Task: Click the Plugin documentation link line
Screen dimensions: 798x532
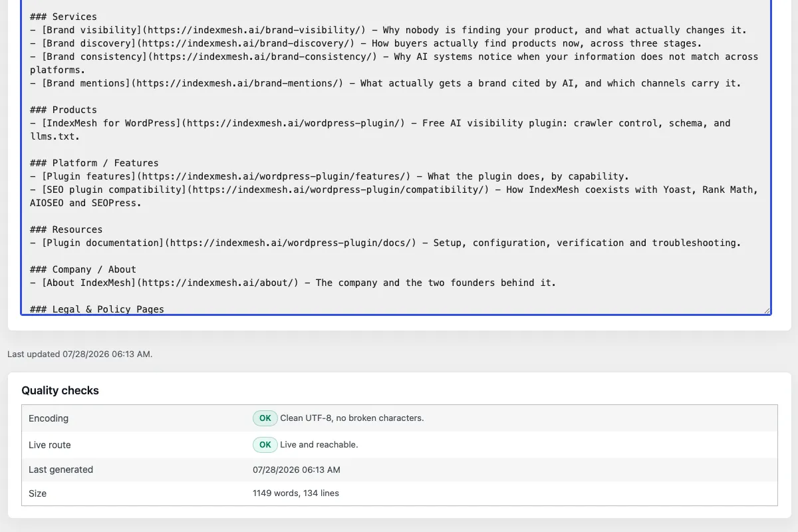Action: [386, 243]
